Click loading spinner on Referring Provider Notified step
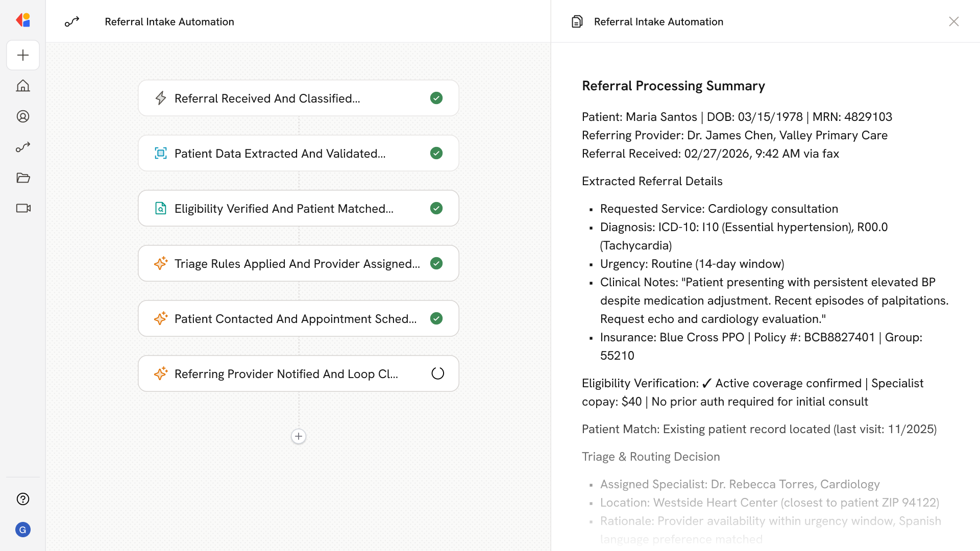Screen dimensions: 980x551 [437, 373]
